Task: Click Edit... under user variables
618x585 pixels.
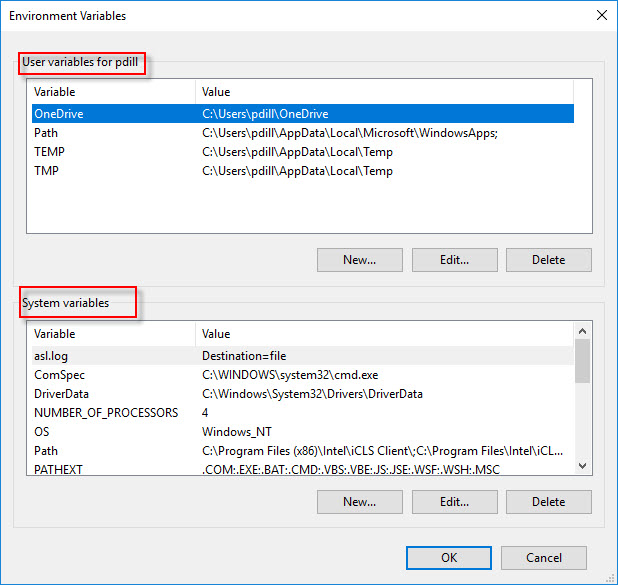Action: [454, 260]
